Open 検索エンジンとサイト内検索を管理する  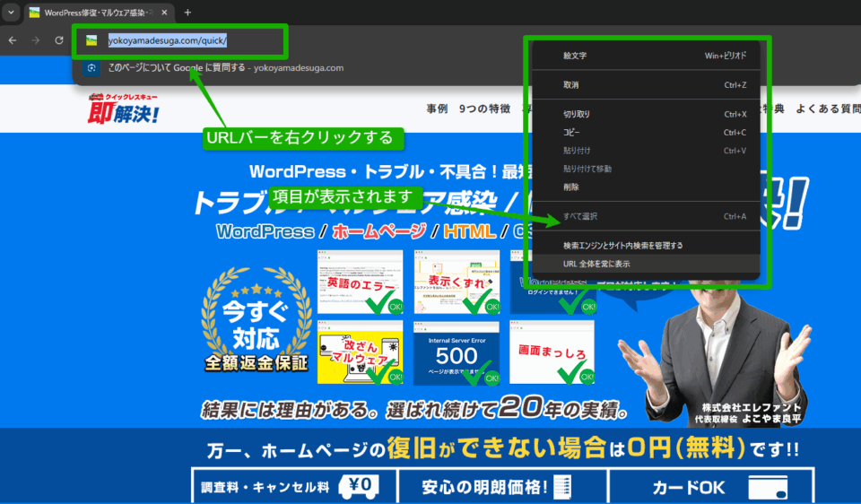[646, 246]
